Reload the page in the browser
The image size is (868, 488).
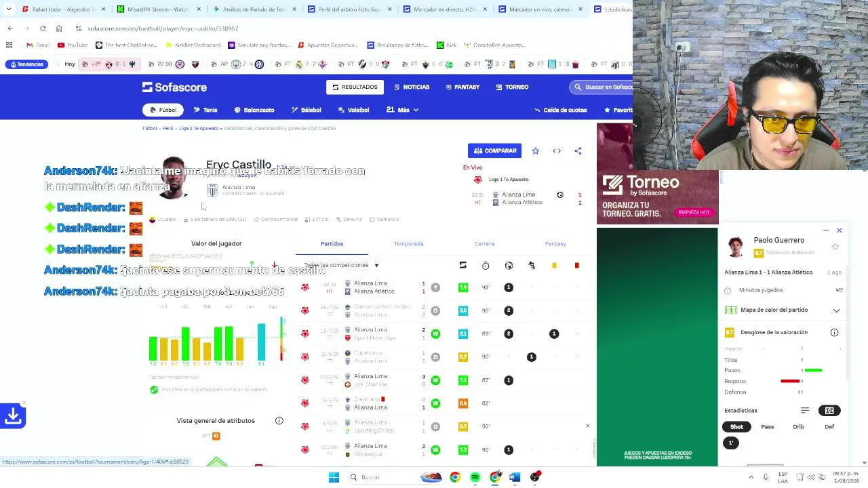[x=43, y=28]
